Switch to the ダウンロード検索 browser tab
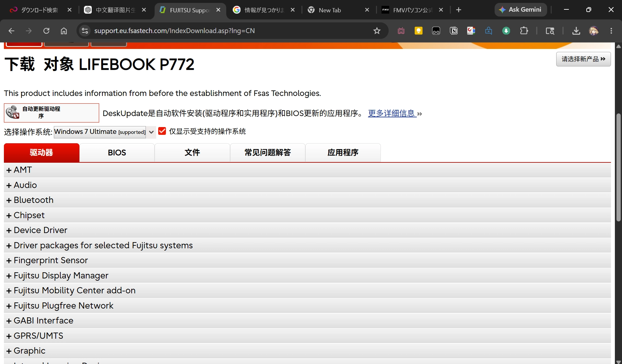Image resolution: width=622 pixels, height=364 pixels. (40, 10)
